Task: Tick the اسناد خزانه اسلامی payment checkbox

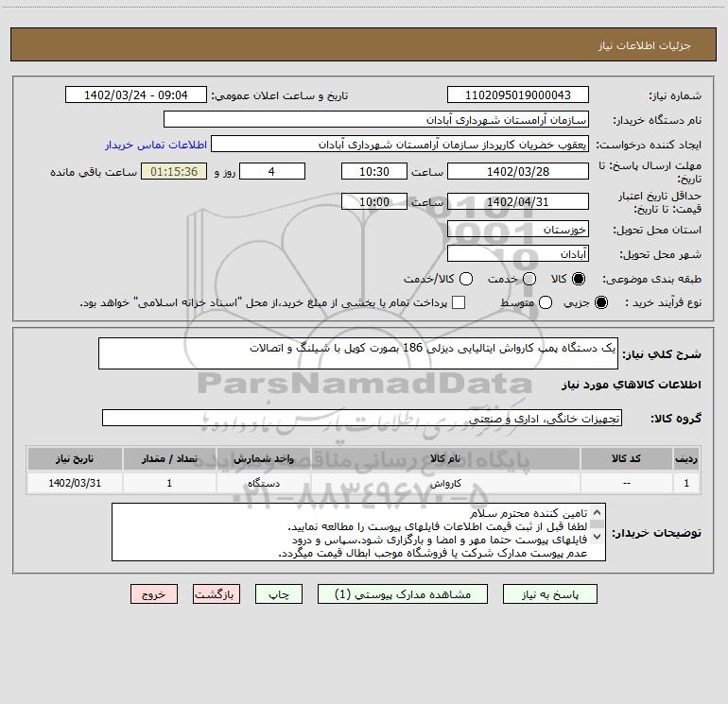Action: [x=459, y=302]
